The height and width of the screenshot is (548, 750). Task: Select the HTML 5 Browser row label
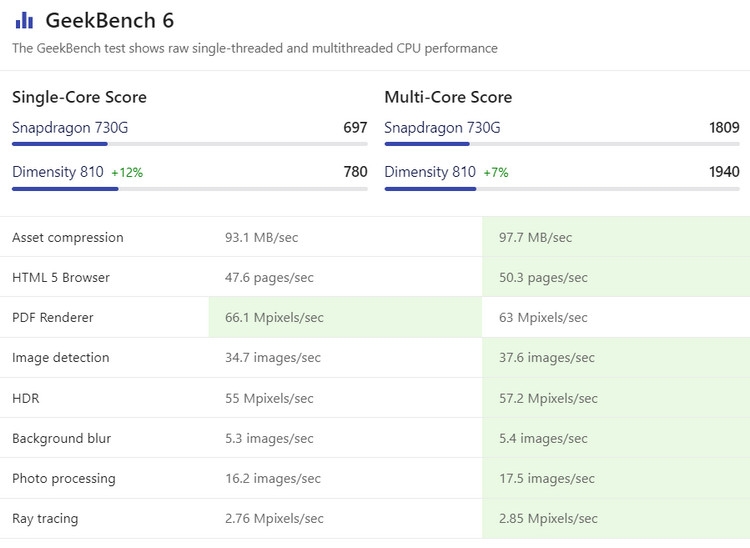point(61,278)
